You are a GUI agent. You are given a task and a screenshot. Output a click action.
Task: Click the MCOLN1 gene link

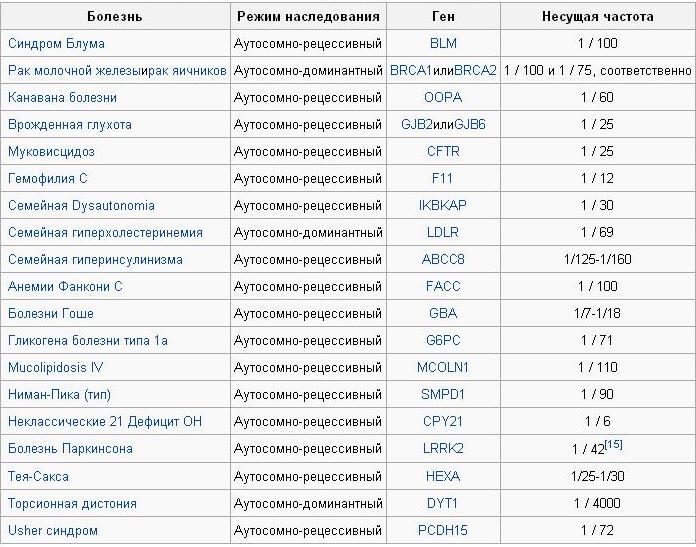click(x=443, y=368)
